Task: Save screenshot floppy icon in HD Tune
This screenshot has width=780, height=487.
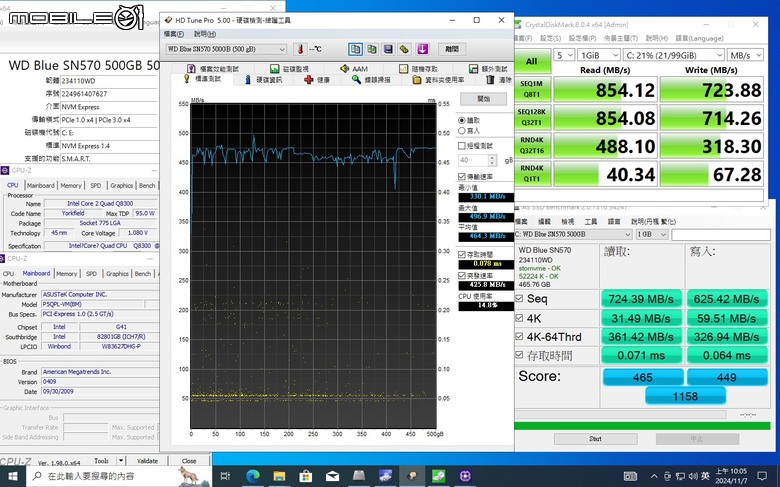Action: coord(389,49)
